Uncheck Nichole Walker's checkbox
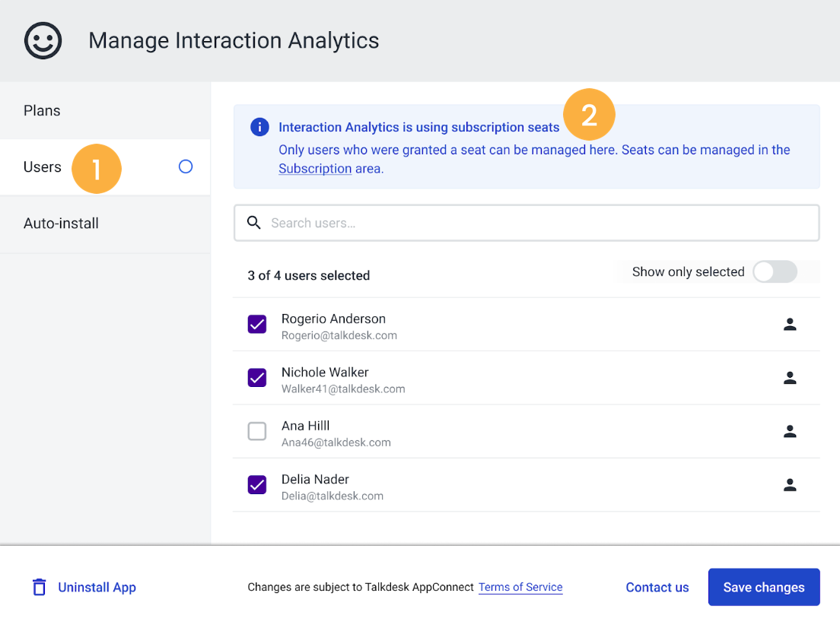The image size is (840, 628). click(257, 377)
